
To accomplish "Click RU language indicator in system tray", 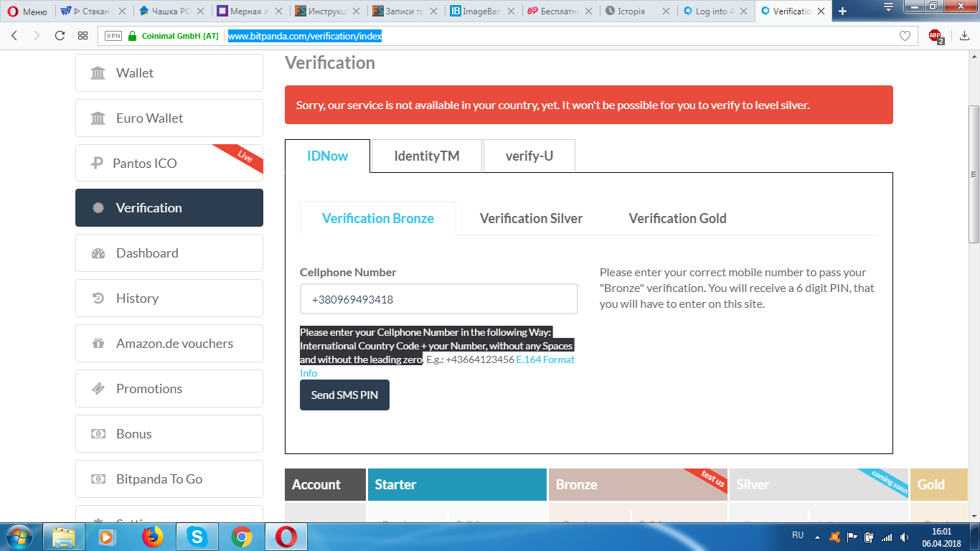I will (x=798, y=535).
